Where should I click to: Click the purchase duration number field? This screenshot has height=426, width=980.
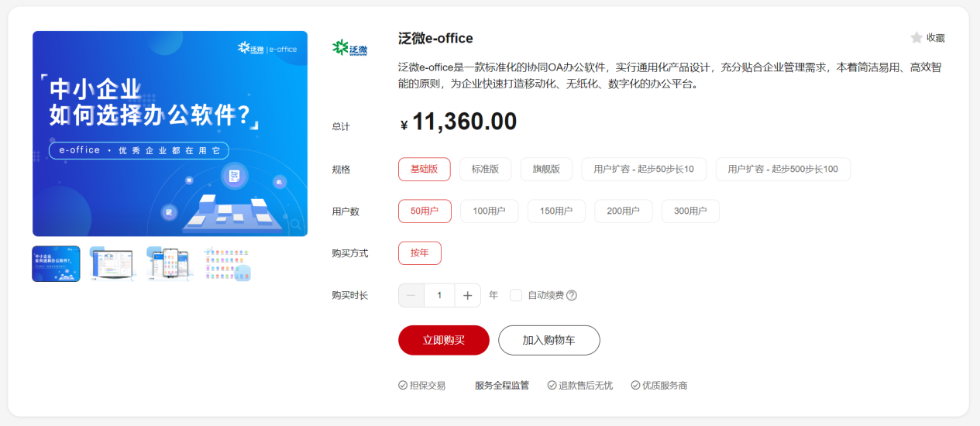pos(439,295)
